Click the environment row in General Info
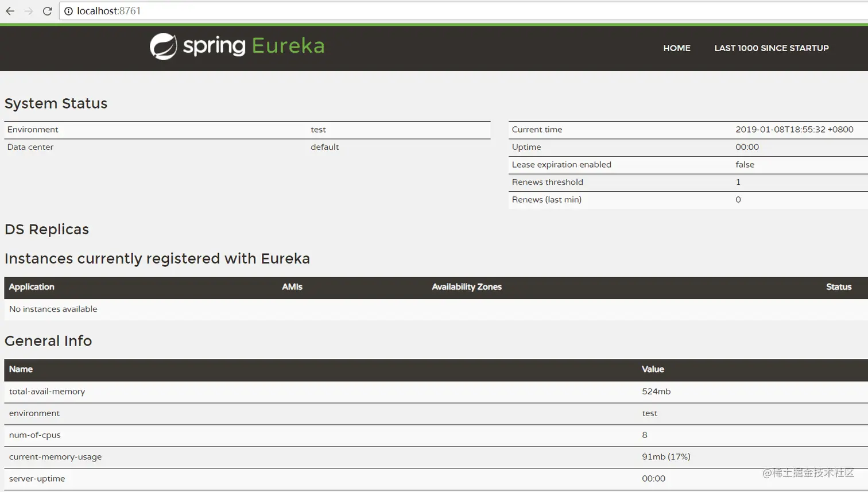This screenshot has width=868, height=492. pyautogui.click(x=436, y=413)
